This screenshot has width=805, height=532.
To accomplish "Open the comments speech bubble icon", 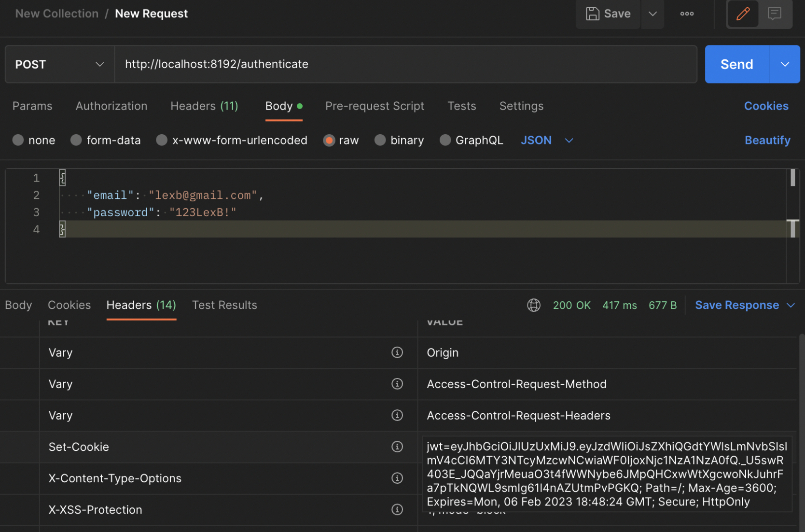I will point(775,14).
